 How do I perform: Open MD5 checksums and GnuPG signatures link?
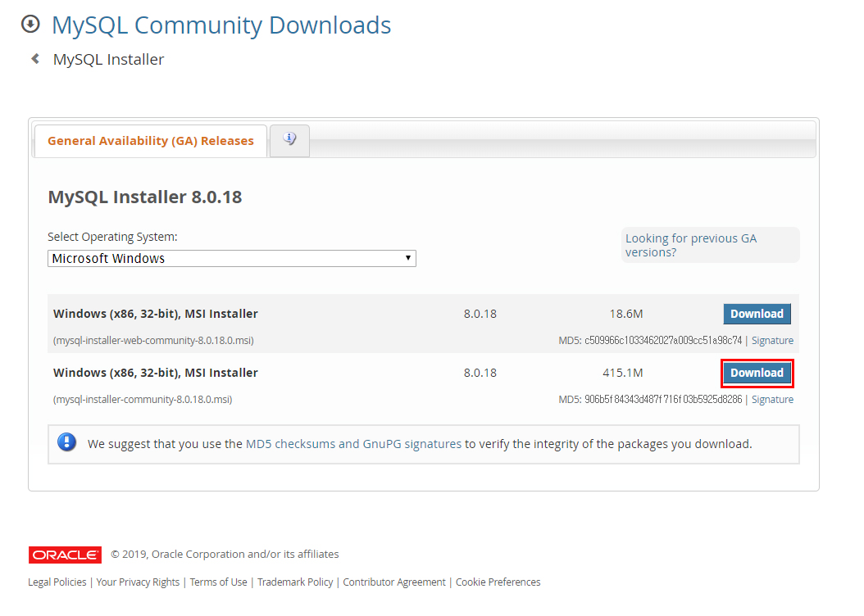[353, 444]
